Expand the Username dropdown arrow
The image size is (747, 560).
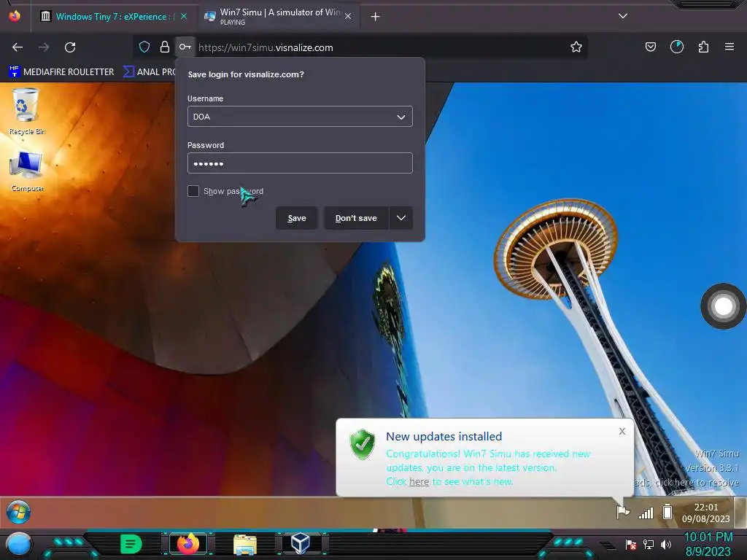[x=401, y=117]
